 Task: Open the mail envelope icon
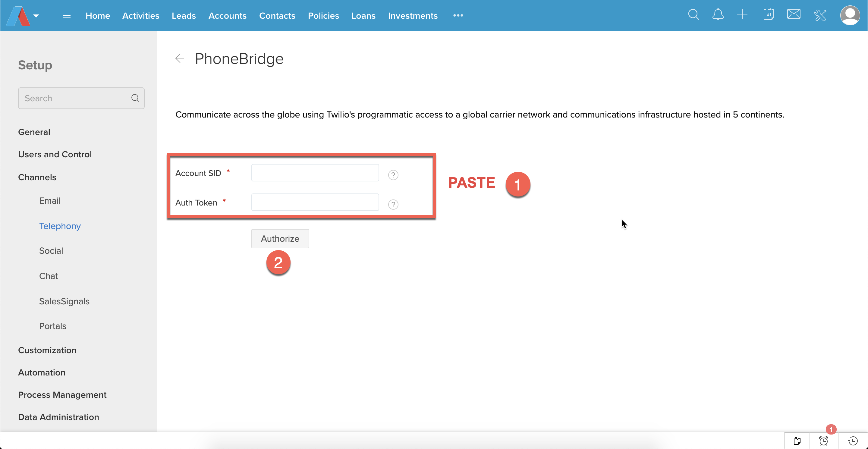coord(794,14)
